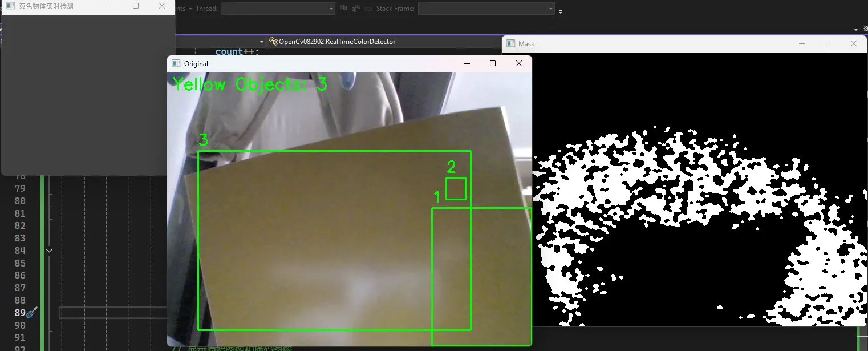Click the RealTimeColorDetector class icon
Image resolution: width=868 pixels, height=351 pixels.
tap(274, 42)
